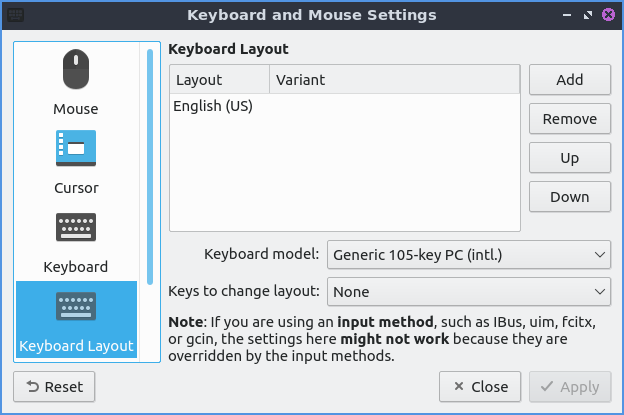Open the Cursor settings icon
The height and width of the screenshot is (415, 624).
point(76,149)
